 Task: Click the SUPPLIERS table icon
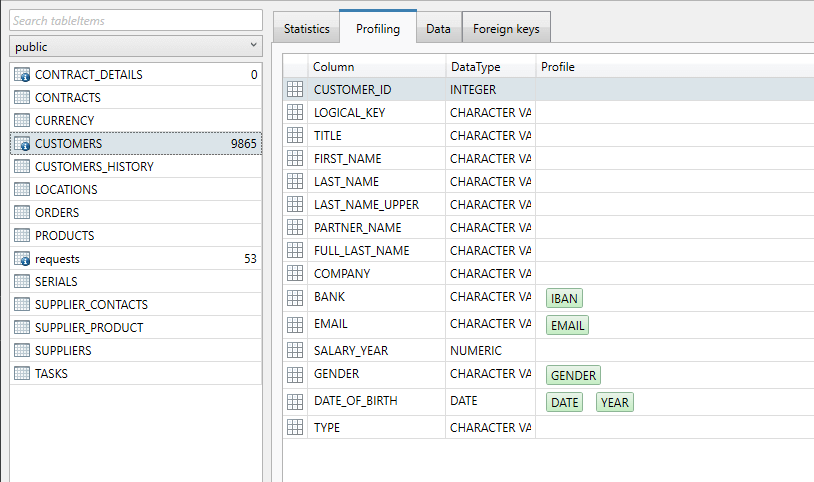coord(22,351)
